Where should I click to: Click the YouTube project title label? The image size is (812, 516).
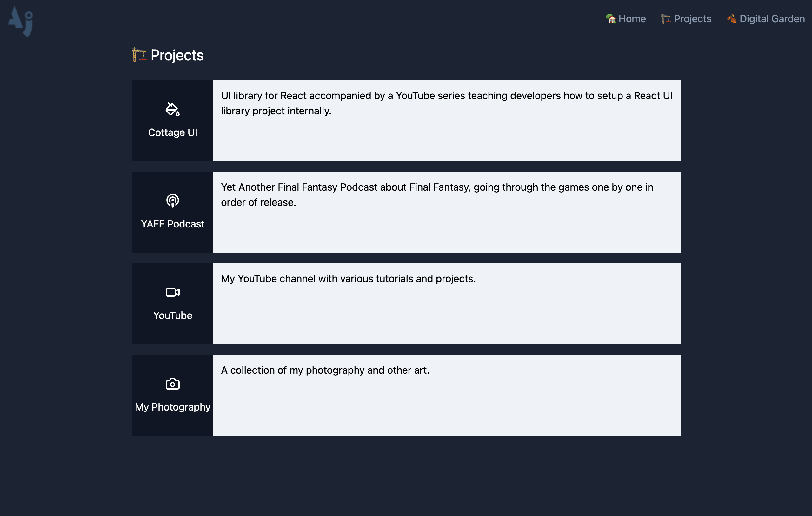click(172, 316)
